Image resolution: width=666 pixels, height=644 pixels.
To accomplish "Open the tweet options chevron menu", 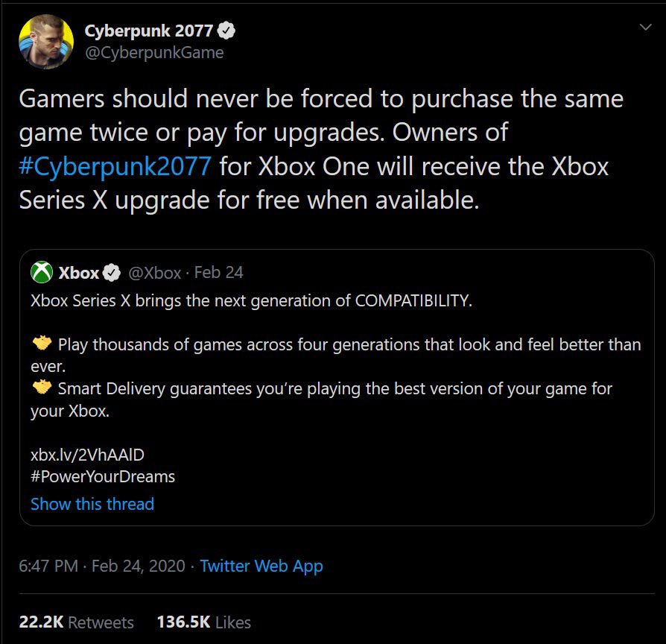I will (x=645, y=28).
